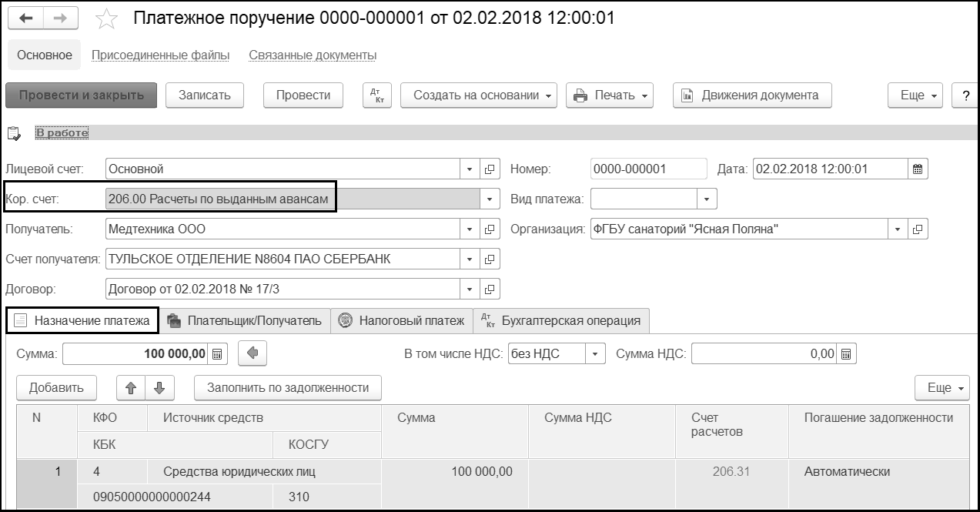Open the date calendar picker
Screen dimensions: 980x512
(x=918, y=169)
